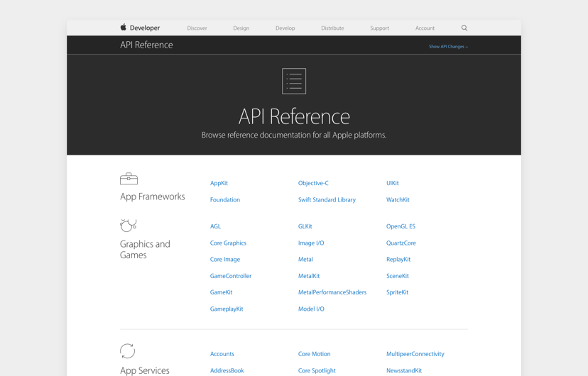Click the Graphics and Games heading
588x376 pixels.
(x=145, y=250)
